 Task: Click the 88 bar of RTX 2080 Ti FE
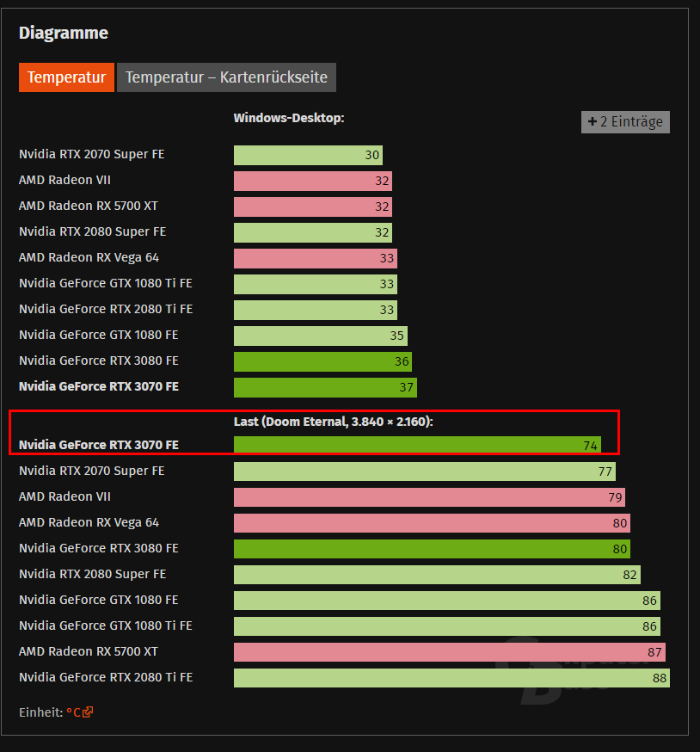(451, 679)
